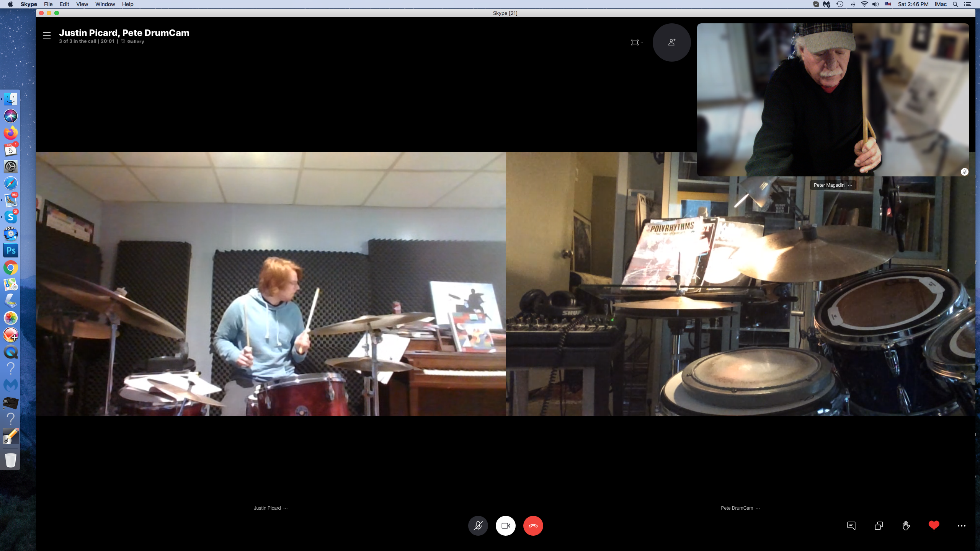980x551 pixels.
Task: Open the View menu
Action: tap(82, 4)
